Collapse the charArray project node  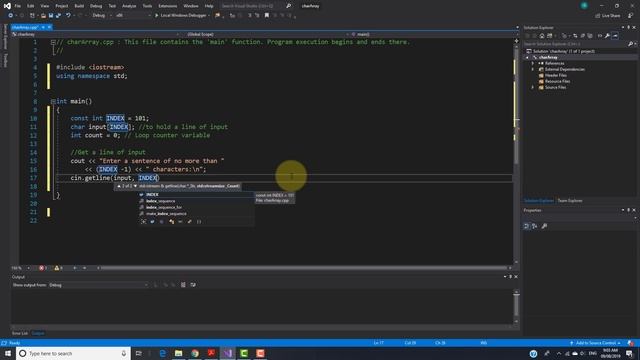[x=527, y=58]
